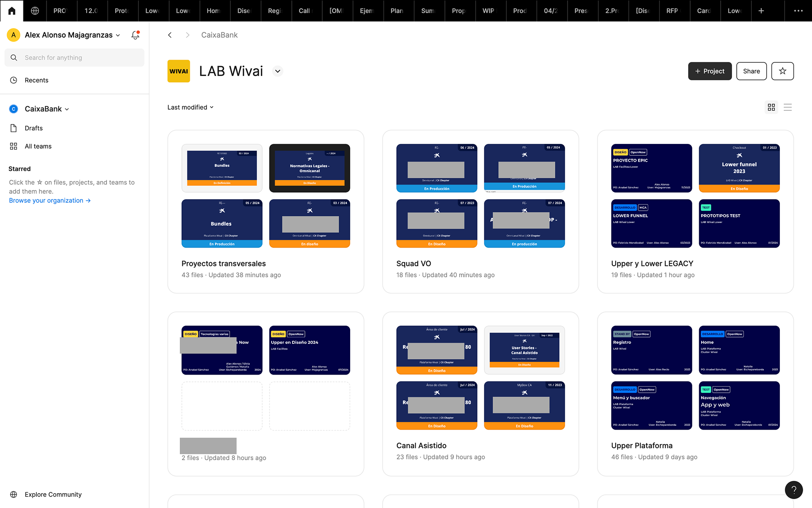812x508 pixels.
Task: Open the Last modified sort dropdown
Action: coord(190,108)
